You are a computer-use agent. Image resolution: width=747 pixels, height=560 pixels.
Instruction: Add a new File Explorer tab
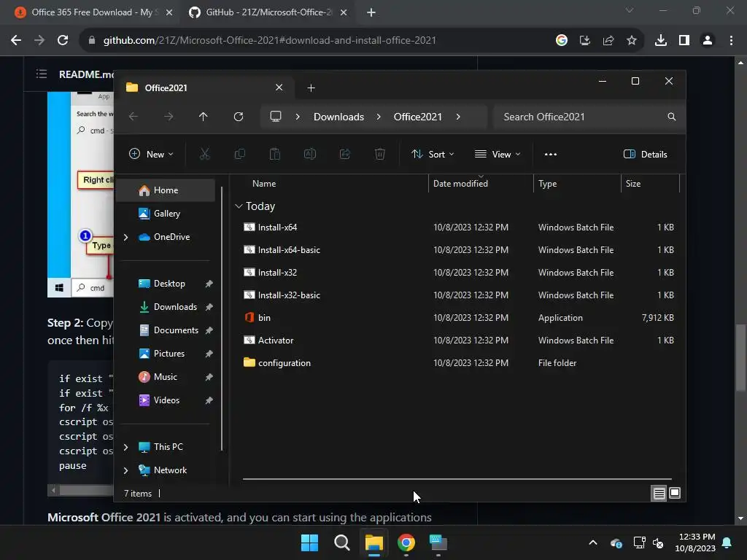(x=311, y=88)
